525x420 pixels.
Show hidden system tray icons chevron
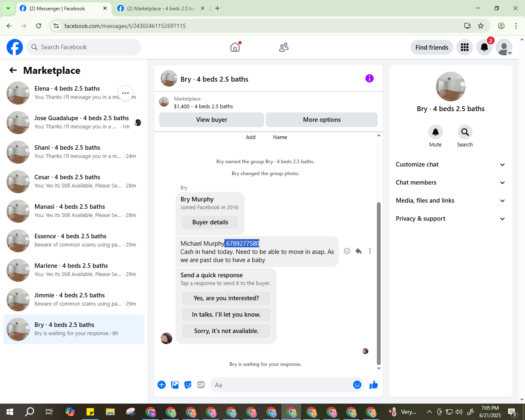coord(429,412)
